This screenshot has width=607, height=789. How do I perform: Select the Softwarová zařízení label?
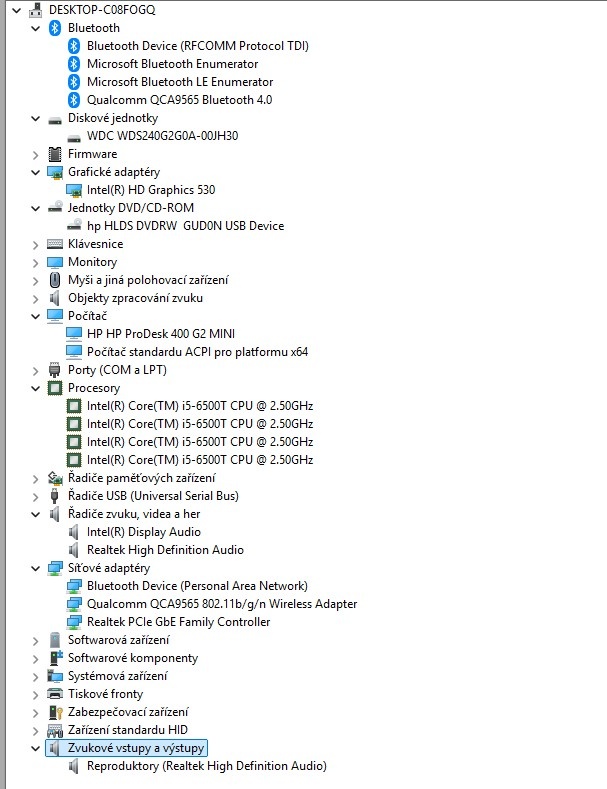click(119, 640)
